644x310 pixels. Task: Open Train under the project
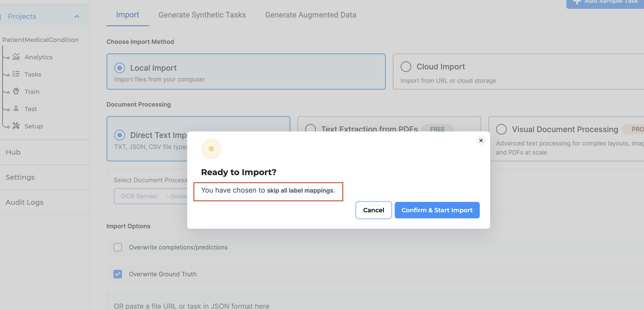pos(32,92)
